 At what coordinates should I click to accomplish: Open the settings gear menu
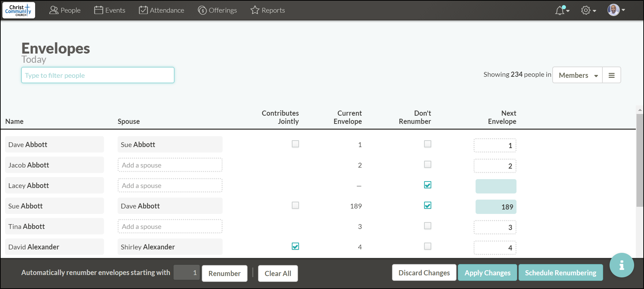[585, 10]
